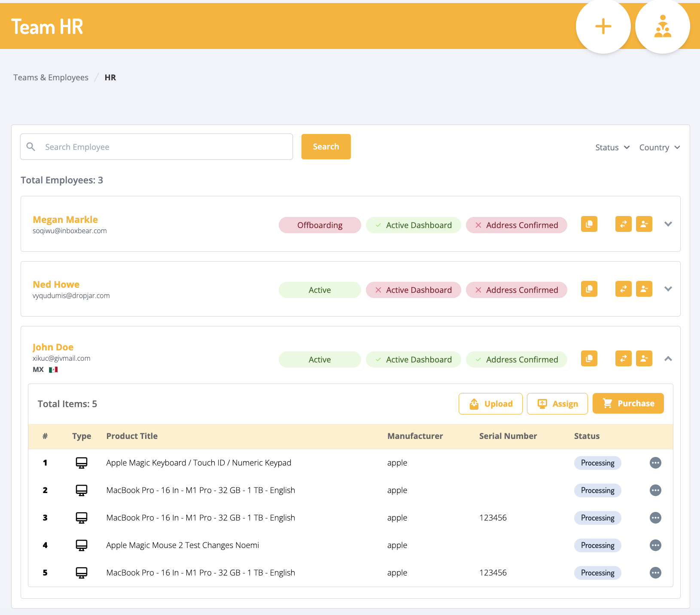Expand Ned Howe's employee details
700x615 pixels.
668,289
